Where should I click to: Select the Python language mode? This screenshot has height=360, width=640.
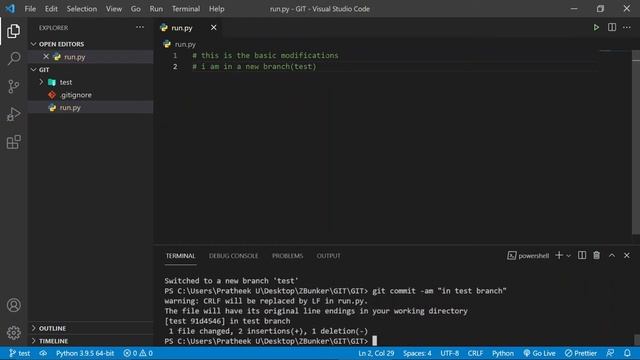(502, 353)
